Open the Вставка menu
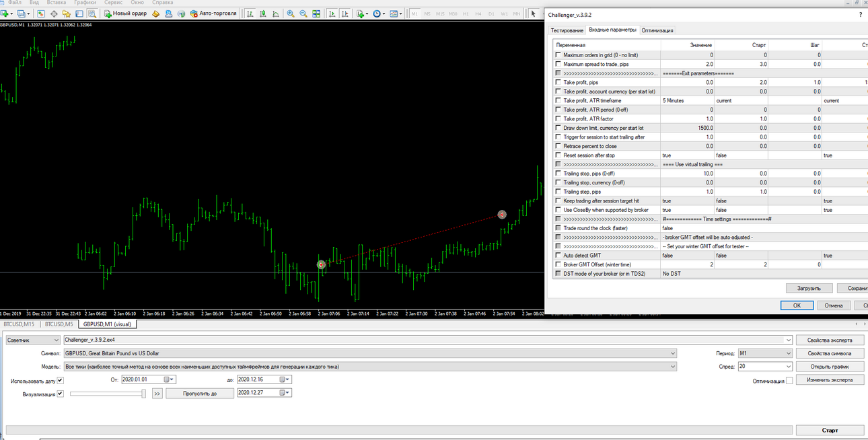Image resolution: width=868 pixels, height=440 pixels. (57, 3)
